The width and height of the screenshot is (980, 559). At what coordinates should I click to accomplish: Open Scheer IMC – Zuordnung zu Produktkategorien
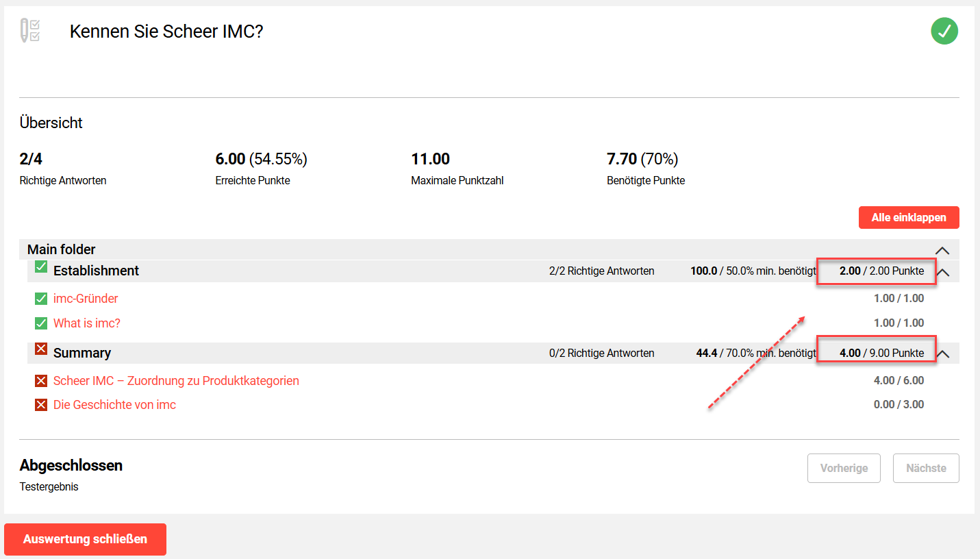pos(176,381)
